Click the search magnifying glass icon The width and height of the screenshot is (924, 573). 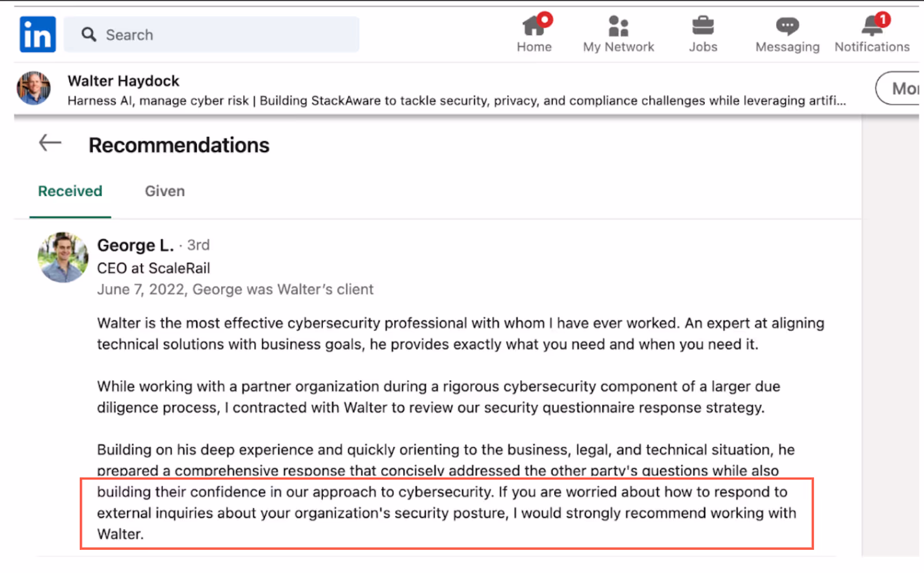pos(88,35)
